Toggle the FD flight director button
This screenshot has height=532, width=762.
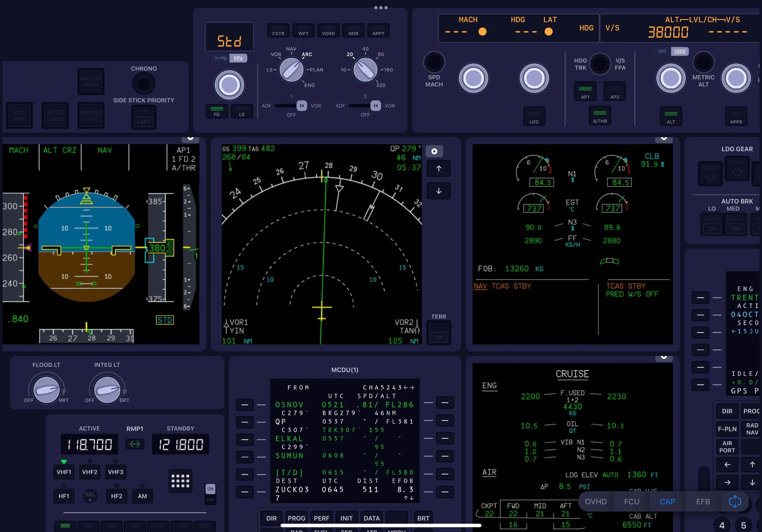(217, 111)
